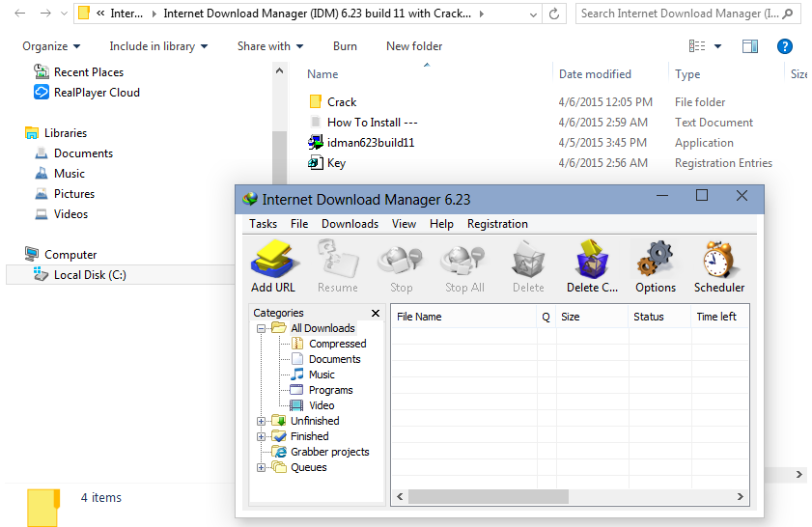Image resolution: width=812 pixels, height=527 pixels.
Task: Click IDM horizontal scrollbar thumb
Action: coord(489,497)
